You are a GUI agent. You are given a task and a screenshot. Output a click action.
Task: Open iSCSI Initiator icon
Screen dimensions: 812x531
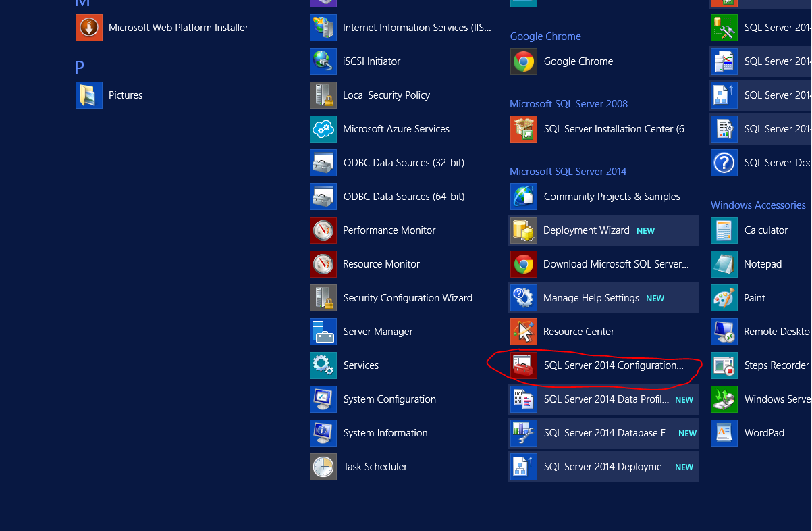323,61
